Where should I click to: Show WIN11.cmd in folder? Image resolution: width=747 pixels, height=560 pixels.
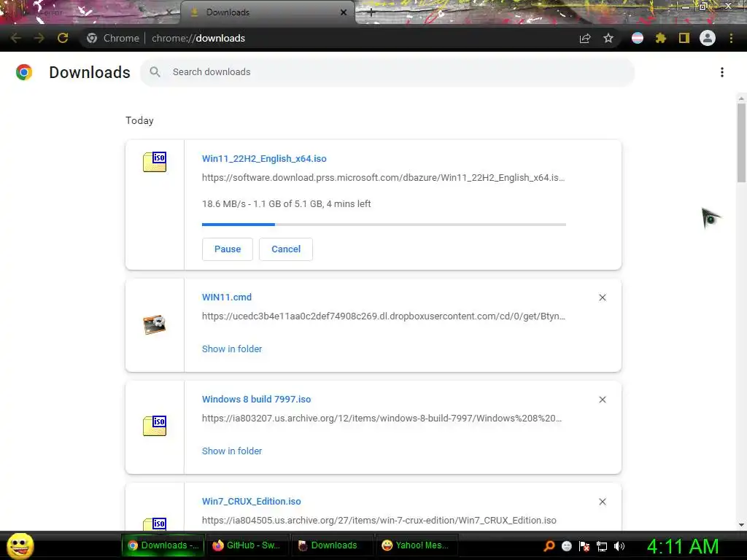coord(232,349)
